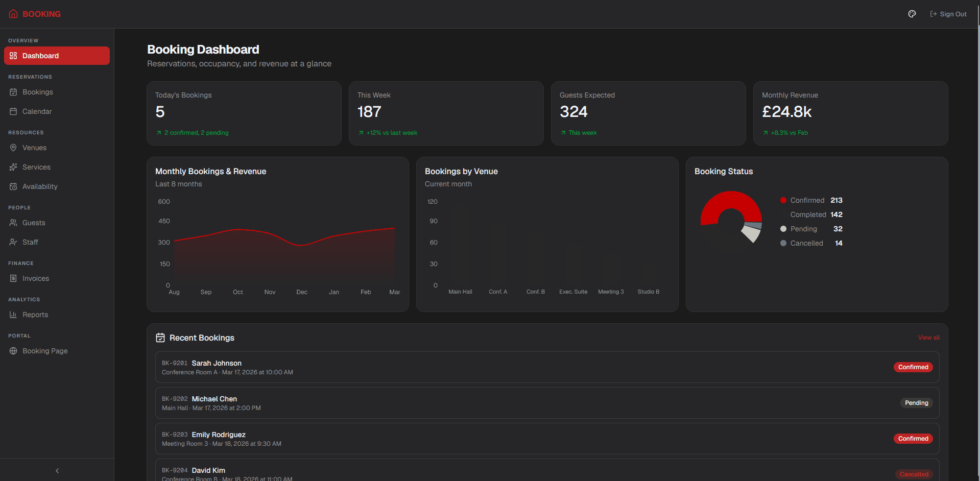Collapse the sidebar with the chevron
This screenshot has height=481, width=980.
(57, 470)
